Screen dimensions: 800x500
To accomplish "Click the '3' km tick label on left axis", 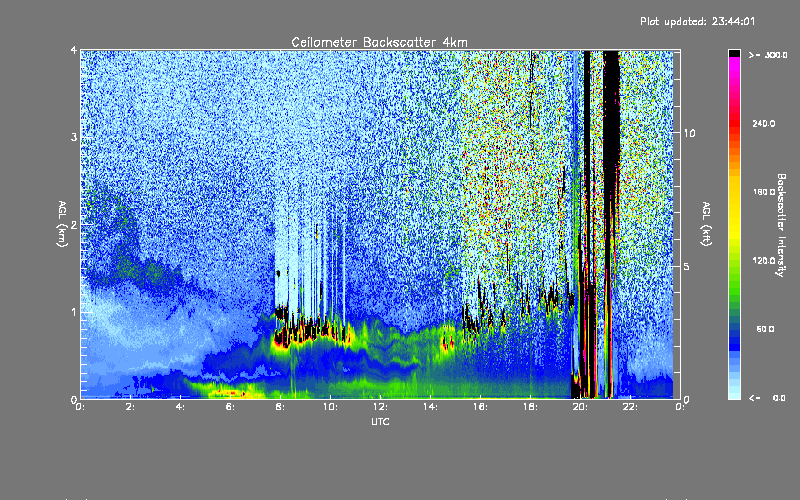I will 74,137.
